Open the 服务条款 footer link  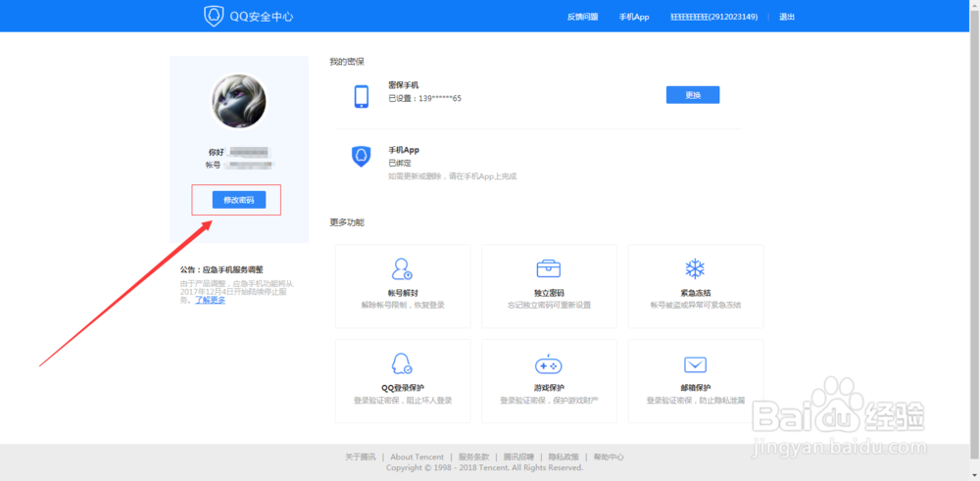coord(473,457)
